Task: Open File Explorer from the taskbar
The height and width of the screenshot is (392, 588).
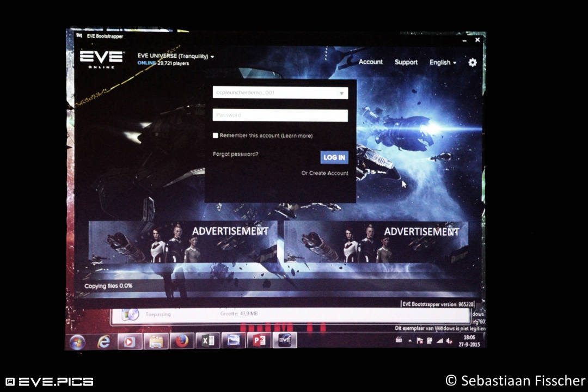Action: 156,342
